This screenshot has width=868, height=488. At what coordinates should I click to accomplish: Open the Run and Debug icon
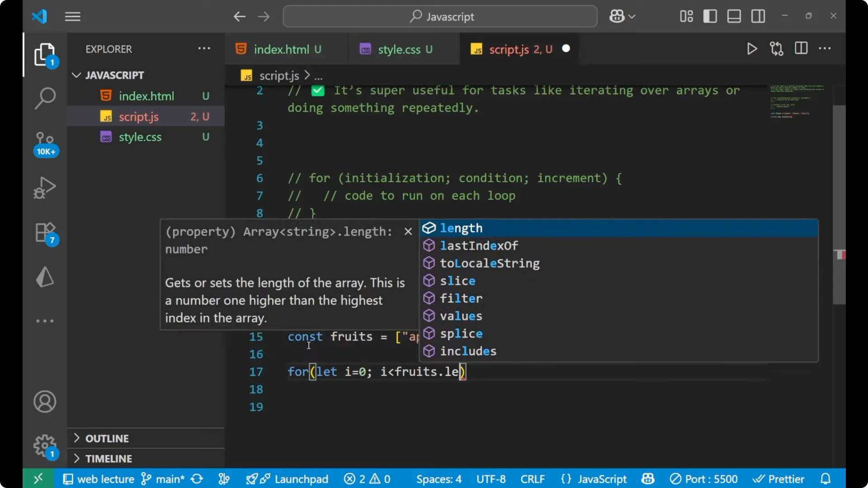pyautogui.click(x=45, y=188)
